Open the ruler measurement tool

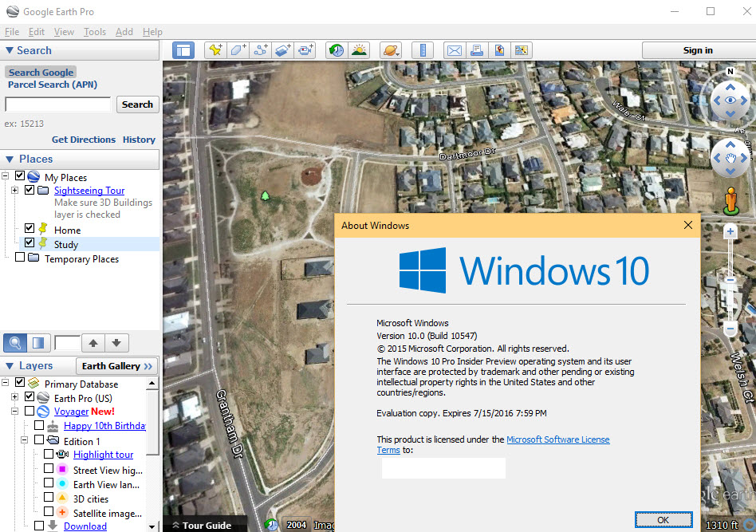[423, 50]
